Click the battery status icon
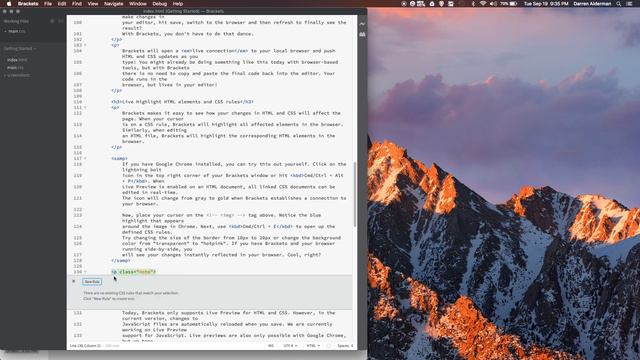 (513, 4)
